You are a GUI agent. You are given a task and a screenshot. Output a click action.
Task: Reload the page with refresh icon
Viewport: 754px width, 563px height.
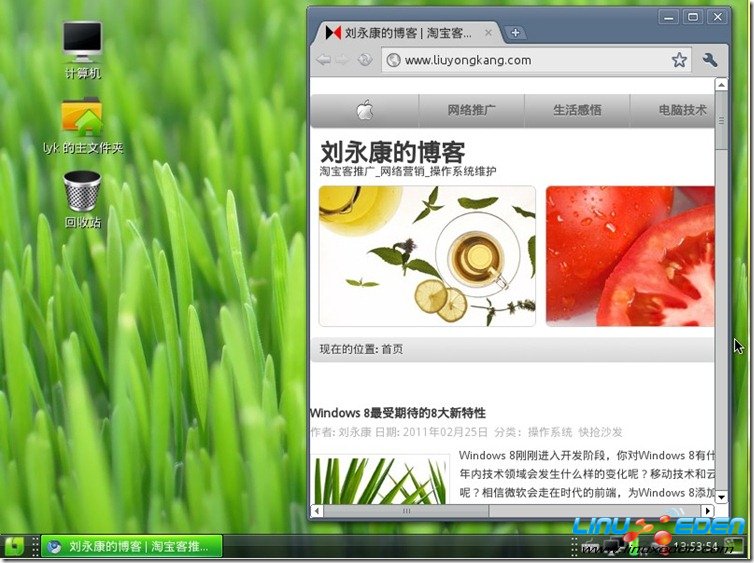click(365, 60)
